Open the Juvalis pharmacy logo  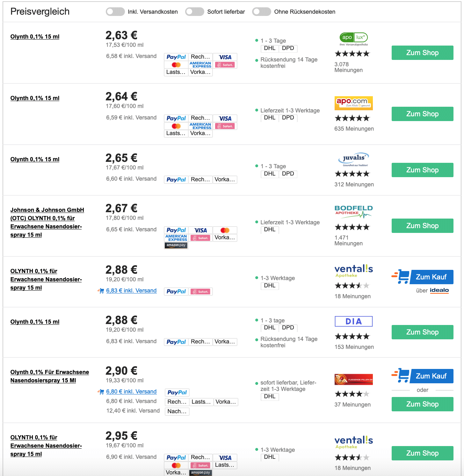[354, 159]
